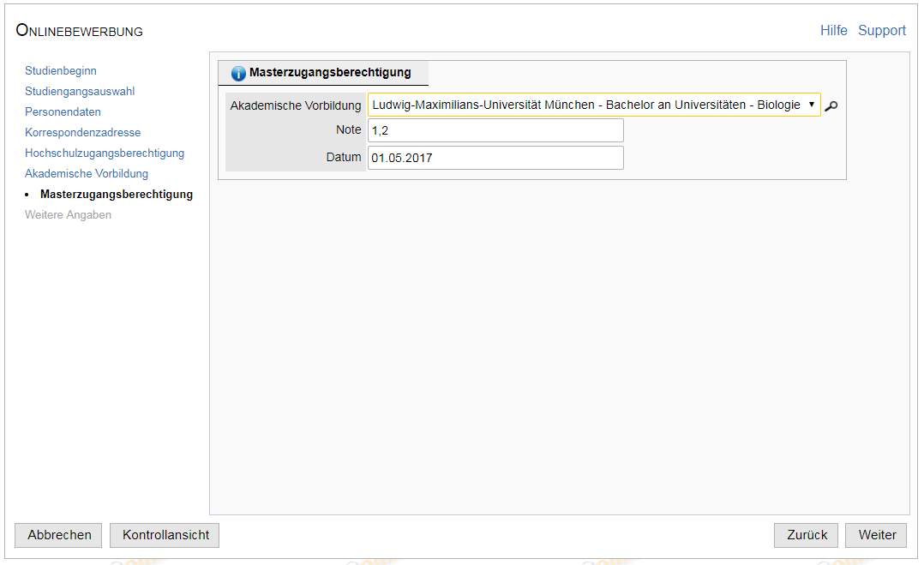The width and height of the screenshot is (924, 565).
Task: Navigate to Studiengangsauswahl step
Action: [x=80, y=92]
